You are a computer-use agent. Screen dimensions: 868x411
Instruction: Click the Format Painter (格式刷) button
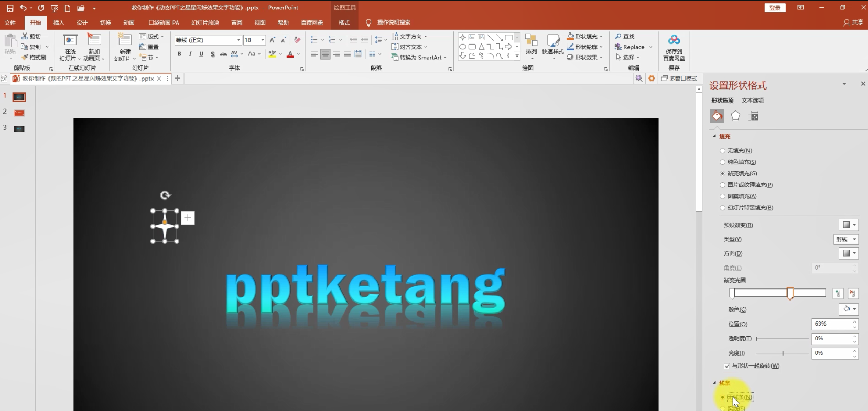[34, 57]
